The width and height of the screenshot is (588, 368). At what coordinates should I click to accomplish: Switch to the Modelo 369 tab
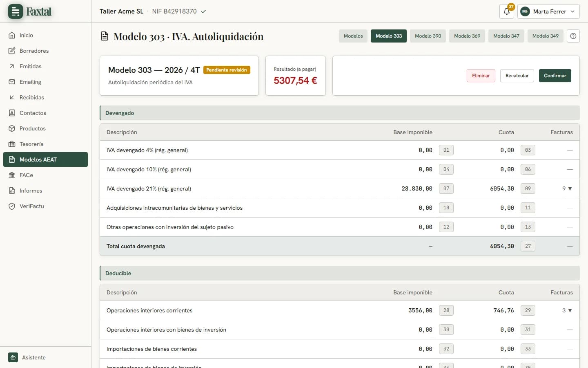467,36
